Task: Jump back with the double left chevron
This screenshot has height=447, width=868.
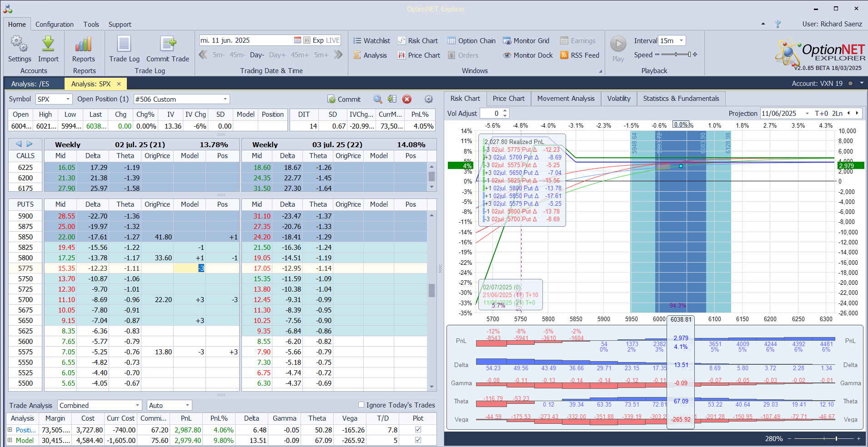Action: pyautogui.click(x=203, y=55)
